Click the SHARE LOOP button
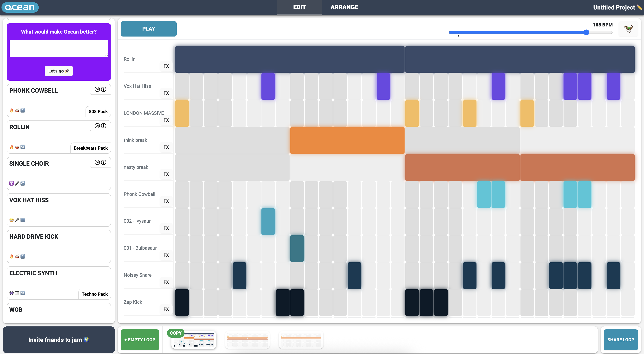 621,340
